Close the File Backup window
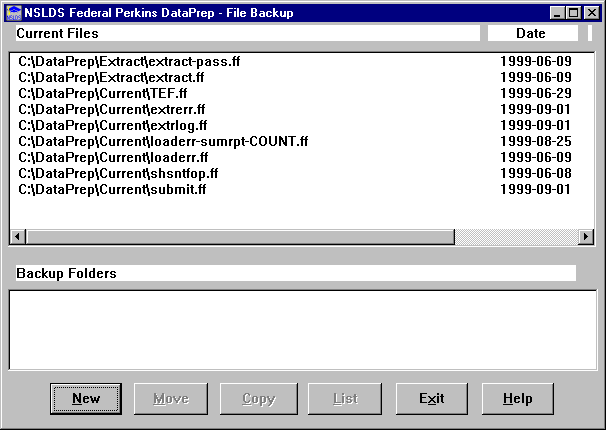606x430 pixels. (592, 13)
